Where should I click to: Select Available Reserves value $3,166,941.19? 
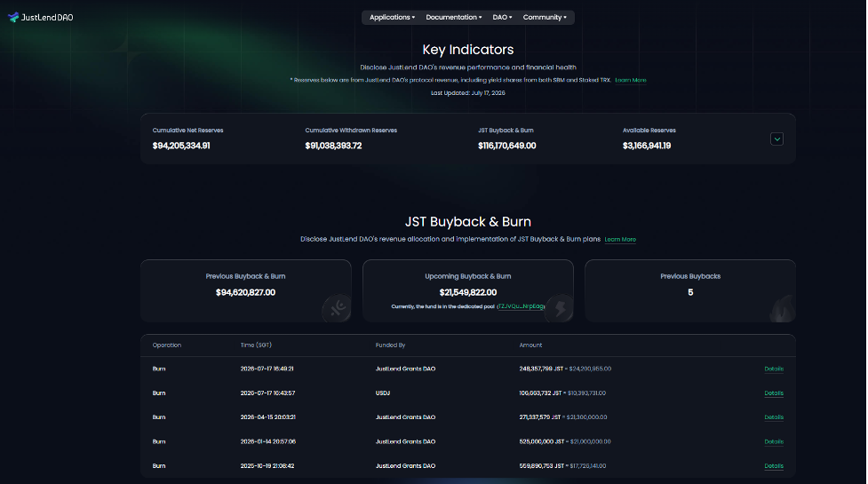coord(647,146)
